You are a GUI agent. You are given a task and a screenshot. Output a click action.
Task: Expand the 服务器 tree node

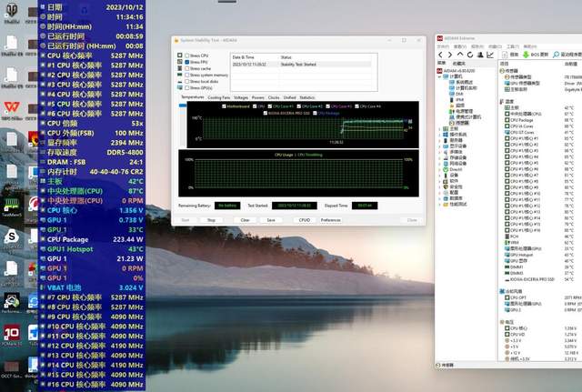point(440,140)
